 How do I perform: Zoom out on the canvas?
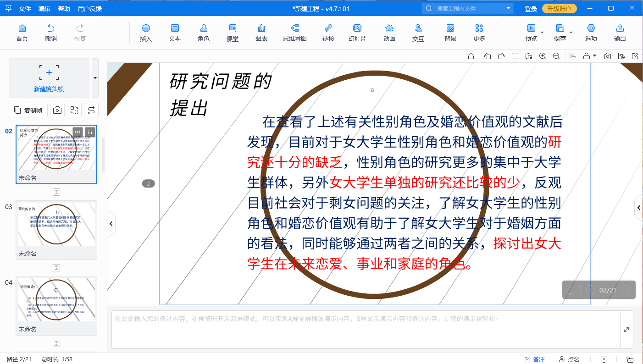[x=556, y=56]
